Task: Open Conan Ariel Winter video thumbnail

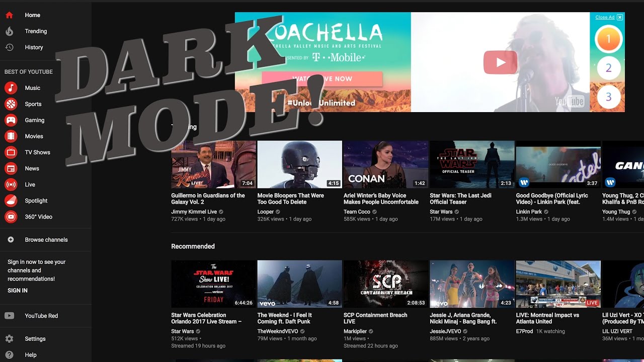Action: [x=386, y=164]
